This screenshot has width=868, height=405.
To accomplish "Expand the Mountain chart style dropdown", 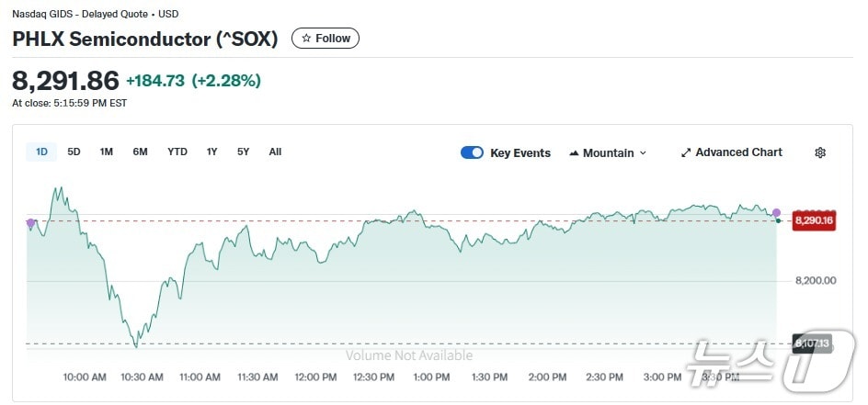I will 642,152.
